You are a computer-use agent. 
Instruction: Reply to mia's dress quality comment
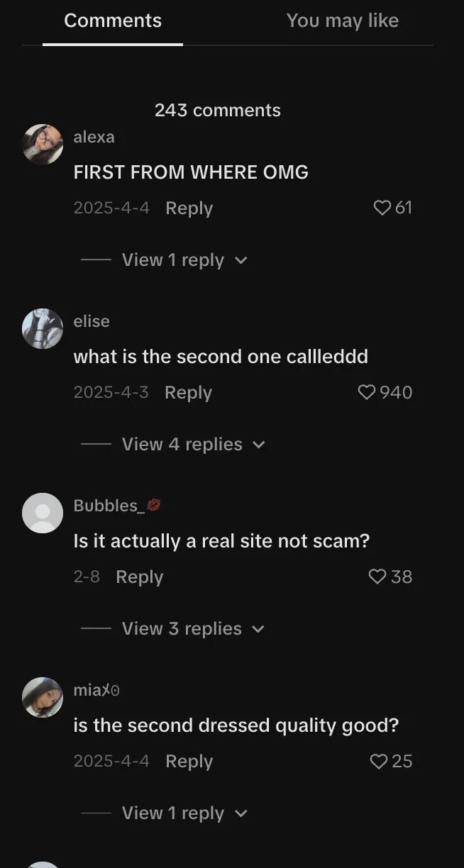coord(189,762)
